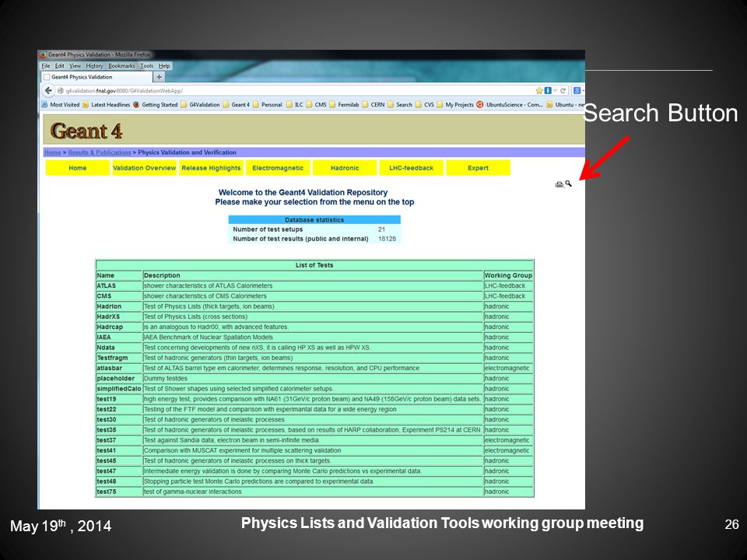Click the HadrXS test name cell
Viewport: 747px width, 560px height.
point(119,317)
